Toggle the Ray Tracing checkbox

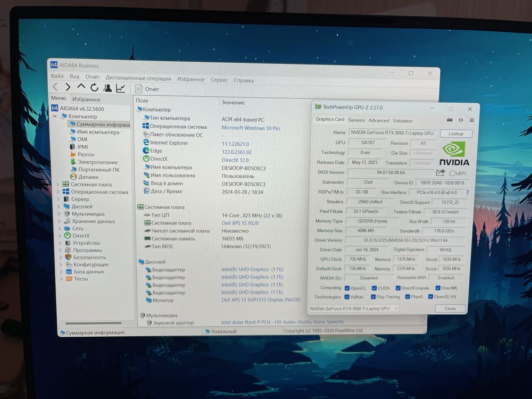(373, 296)
